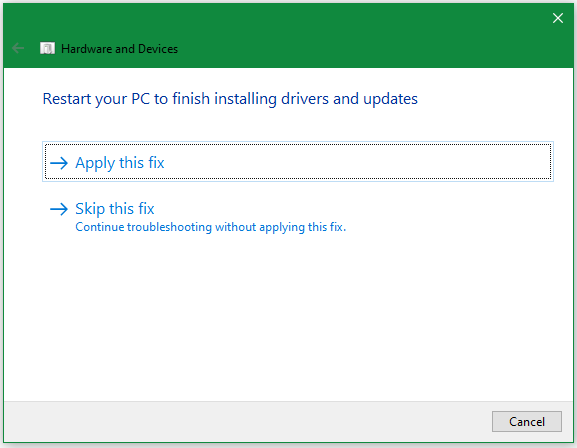Go back using the grayed-out left arrow
577x448 pixels.
point(18,48)
